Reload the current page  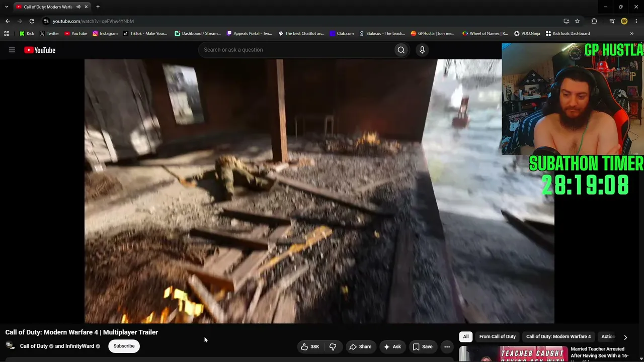[32, 21]
